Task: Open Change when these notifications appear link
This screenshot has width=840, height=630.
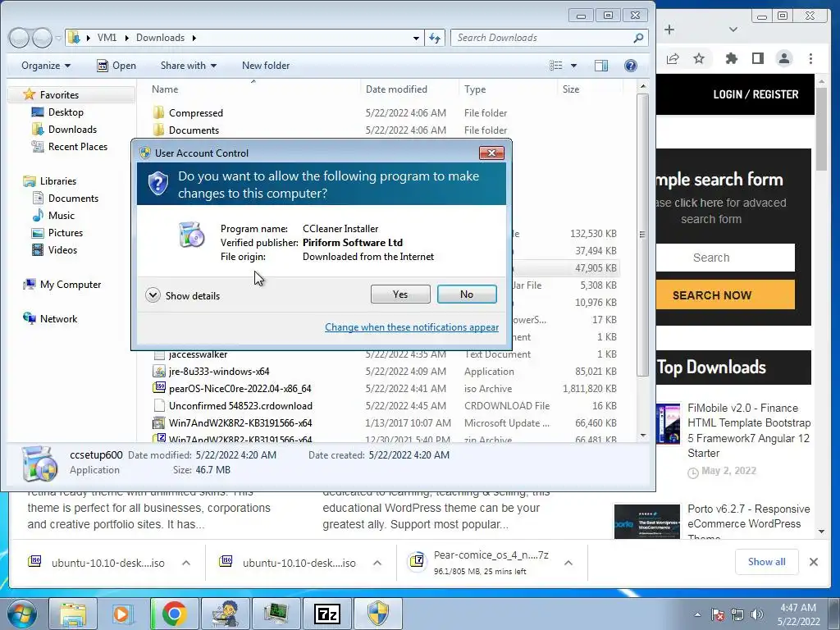Action: tap(412, 326)
